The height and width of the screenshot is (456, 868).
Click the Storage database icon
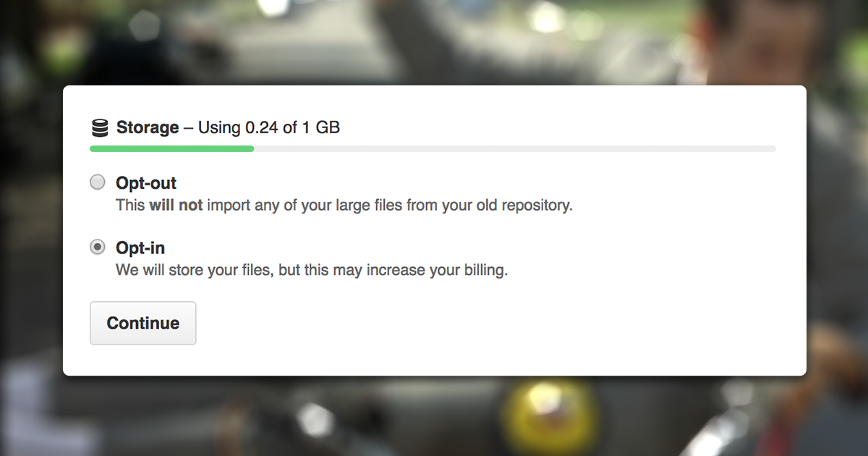point(100,128)
